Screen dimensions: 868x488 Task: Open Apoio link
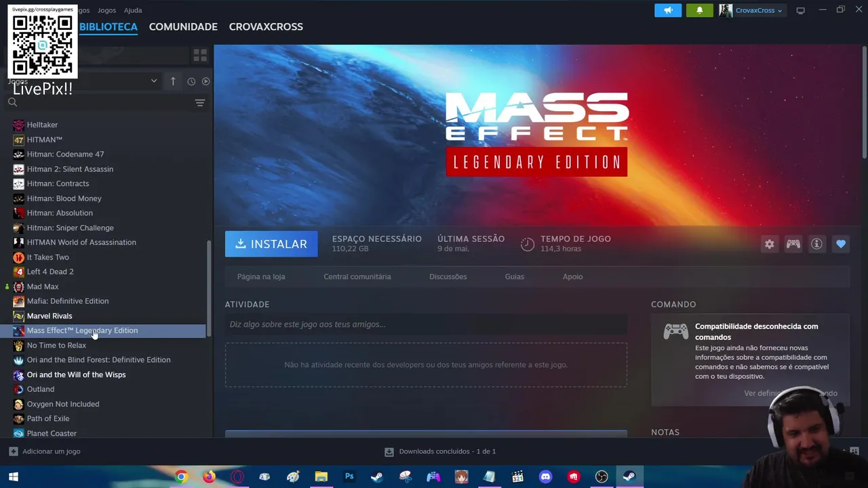click(573, 277)
